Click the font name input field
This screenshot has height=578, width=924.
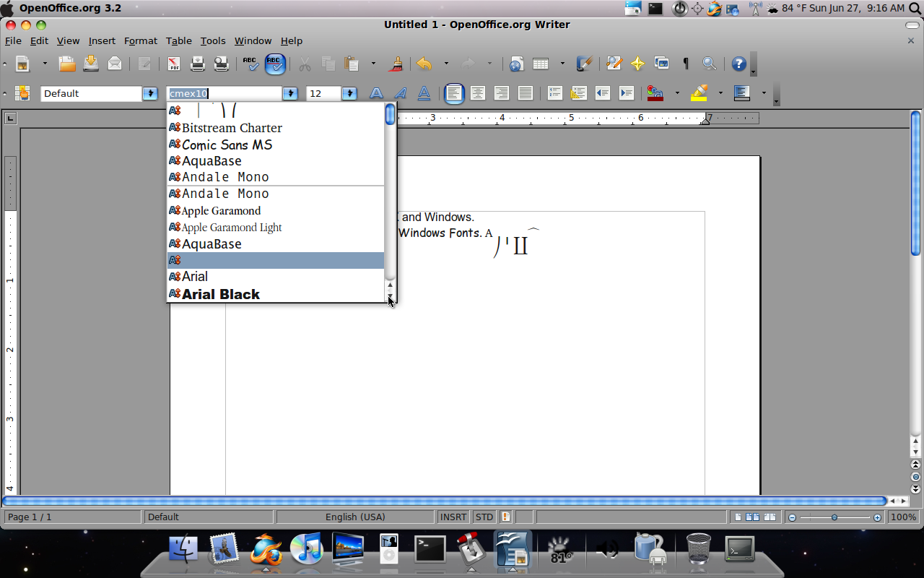pyautogui.click(x=224, y=93)
